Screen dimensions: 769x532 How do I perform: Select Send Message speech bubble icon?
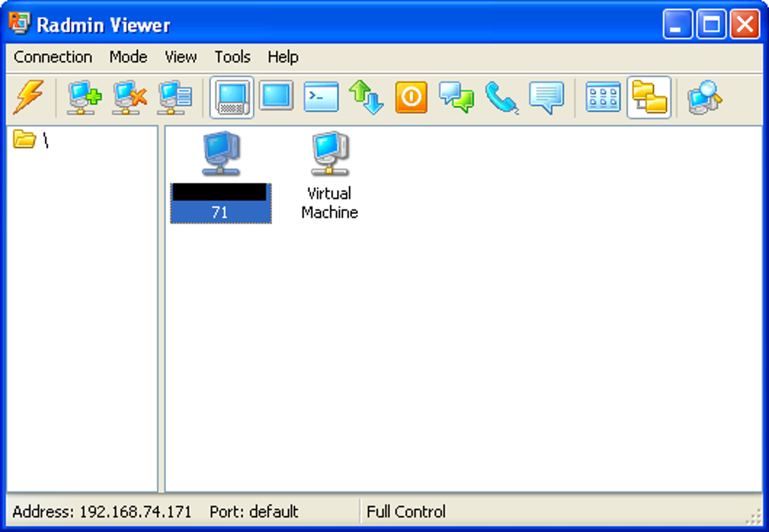(x=547, y=97)
